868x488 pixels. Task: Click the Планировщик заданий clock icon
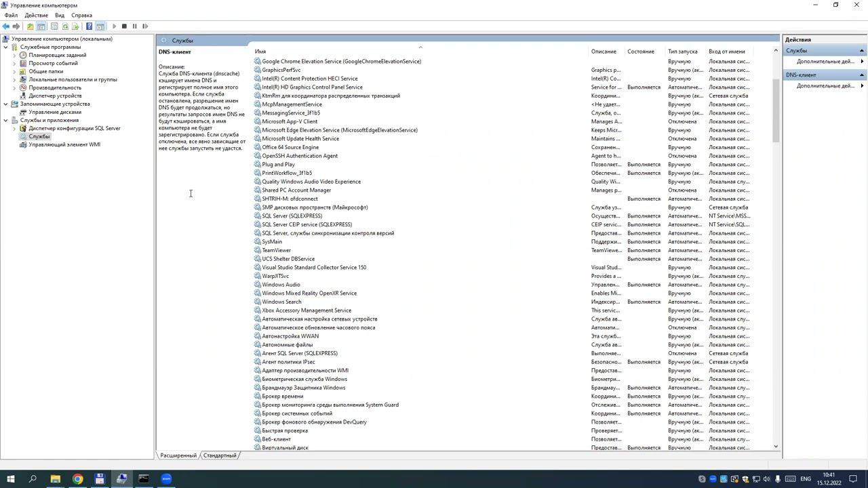[x=23, y=55]
